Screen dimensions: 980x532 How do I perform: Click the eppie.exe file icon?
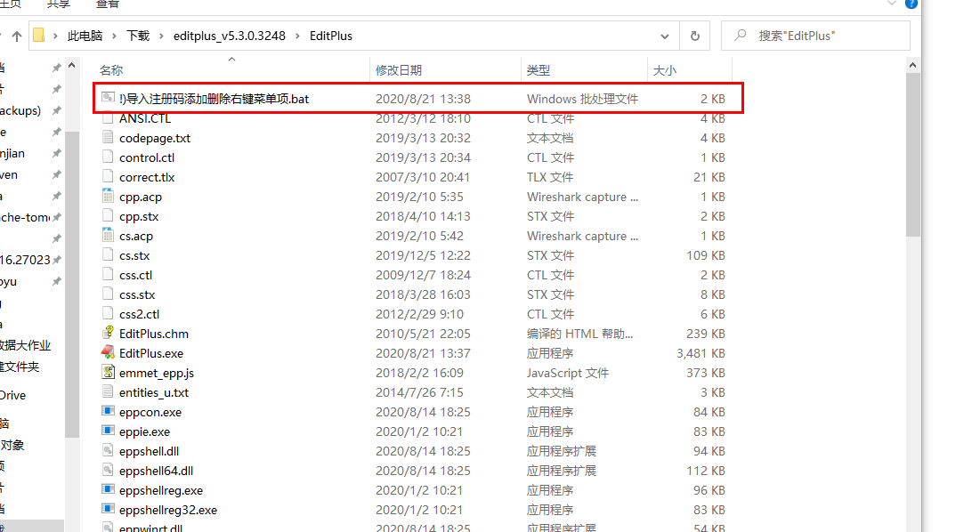tap(108, 431)
